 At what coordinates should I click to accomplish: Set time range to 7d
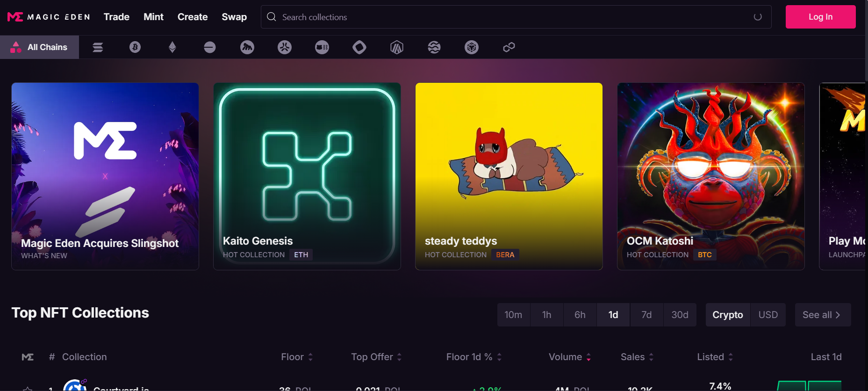click(646, 315)
